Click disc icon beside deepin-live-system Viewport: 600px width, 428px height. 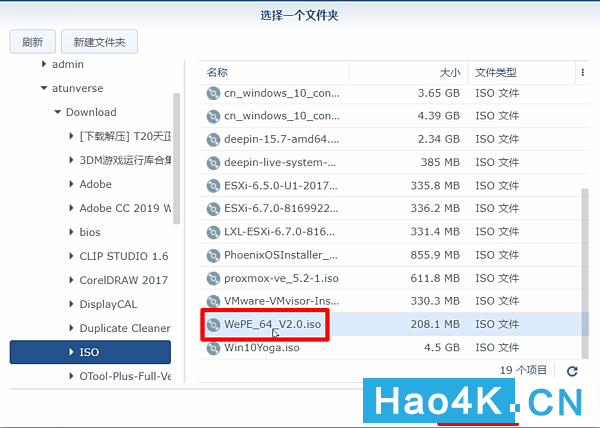click(x=213, y=163)
